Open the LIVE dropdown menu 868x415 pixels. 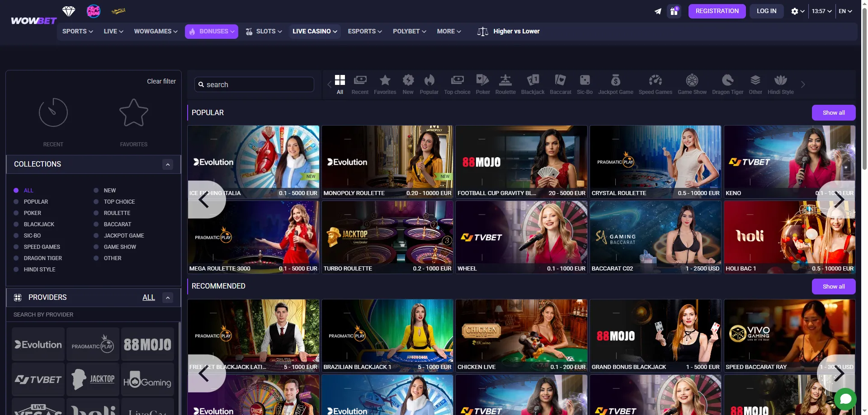click(113, 31)
